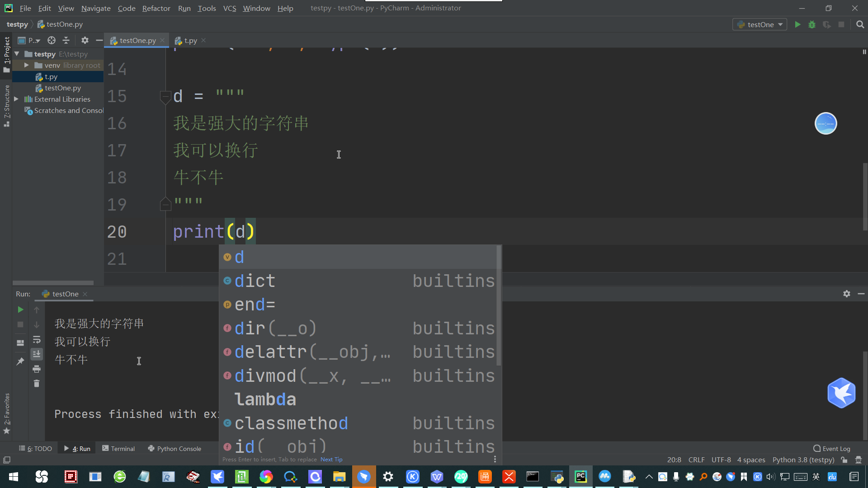Select dict from the completion list

[255, 281]
